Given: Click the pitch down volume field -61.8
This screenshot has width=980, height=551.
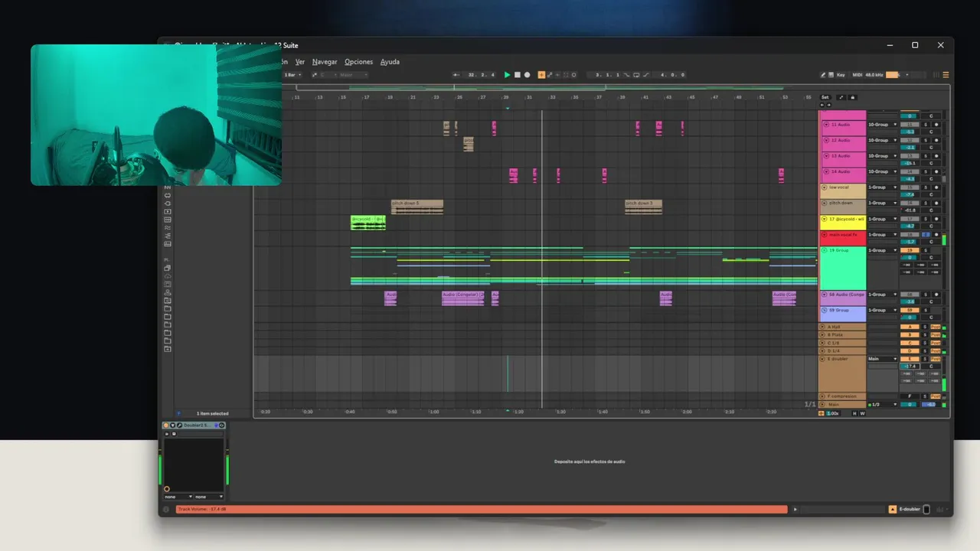Looking at the screenshot, I should [x=910, y=210].
